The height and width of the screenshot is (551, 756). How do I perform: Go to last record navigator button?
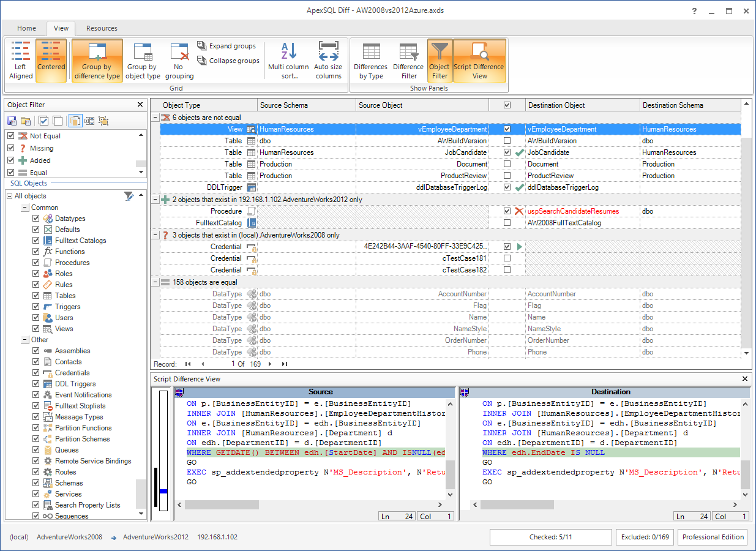pyautogui.click(x=285, y=364)
